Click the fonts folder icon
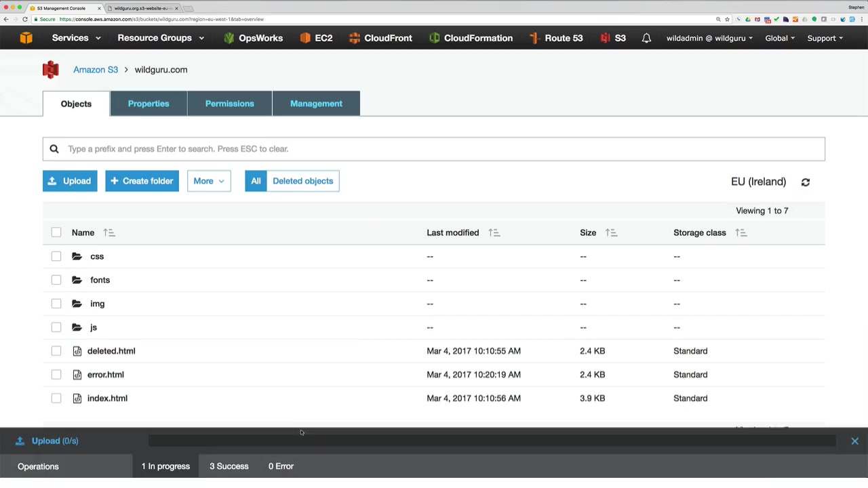 point(77,280)
